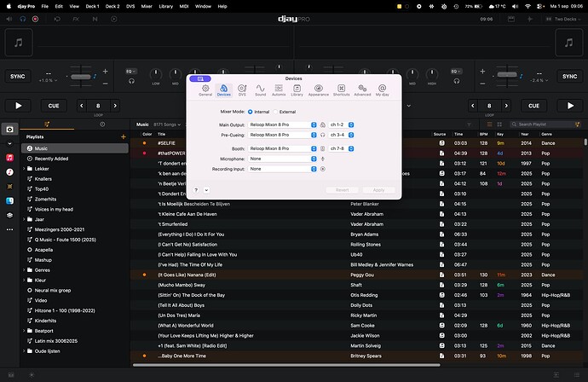Open the Shortcuts preferences icon

point(341,90)
